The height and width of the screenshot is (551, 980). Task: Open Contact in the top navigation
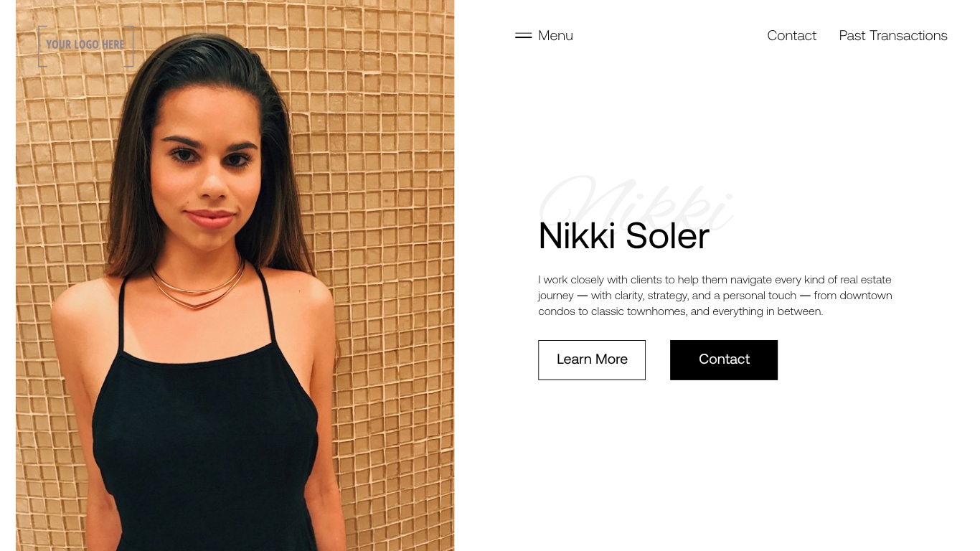[x=791, y=35]
